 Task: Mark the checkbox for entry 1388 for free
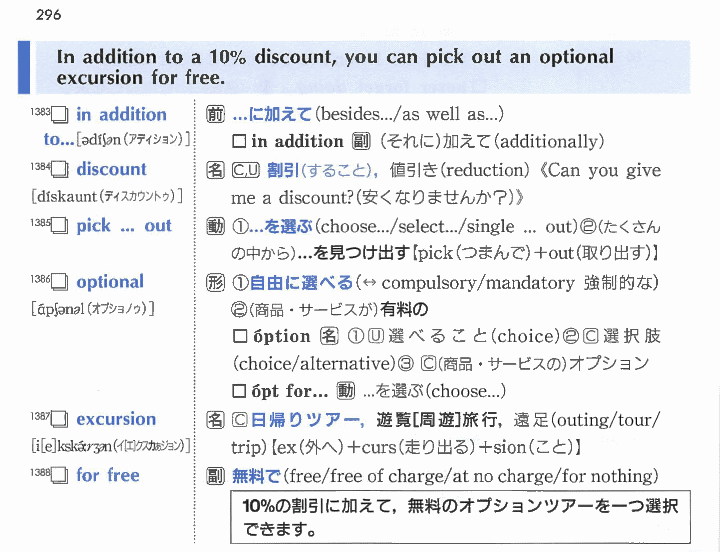tap(59, 476)
